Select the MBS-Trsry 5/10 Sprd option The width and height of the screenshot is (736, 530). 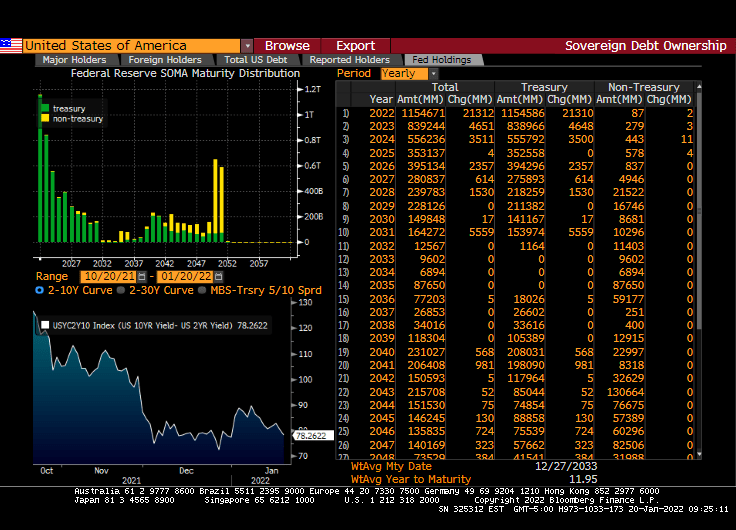(204, 290)
